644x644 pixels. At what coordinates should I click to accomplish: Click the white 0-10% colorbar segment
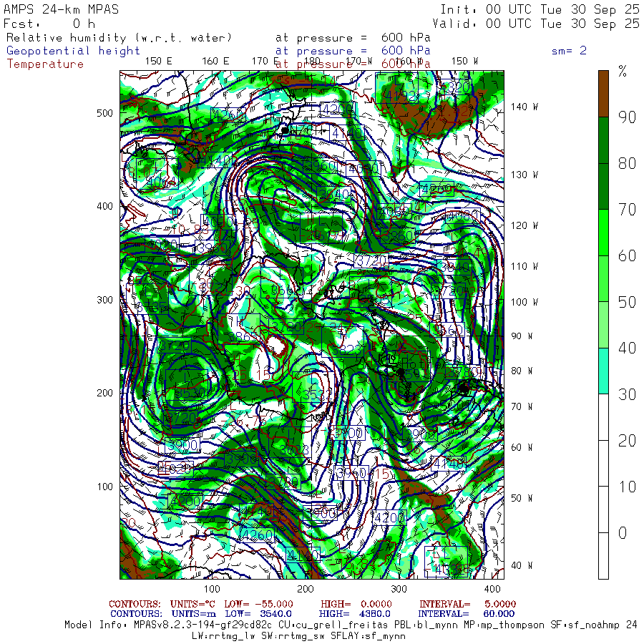coord(603,555)
